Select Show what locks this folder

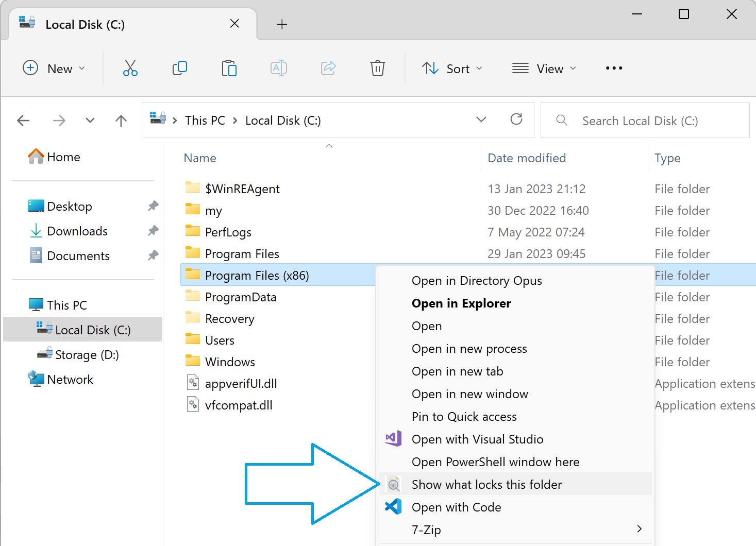coord(515,484)
